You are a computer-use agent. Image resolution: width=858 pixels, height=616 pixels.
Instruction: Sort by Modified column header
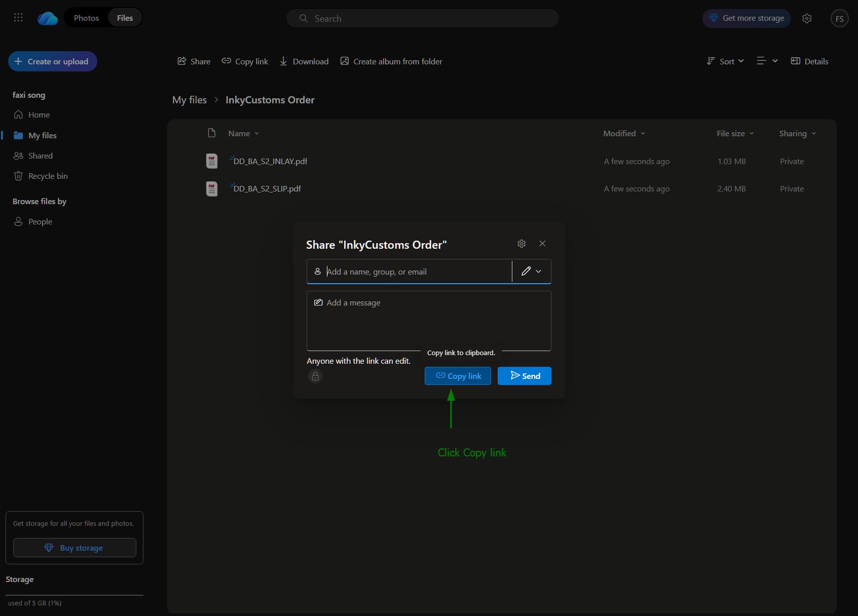click(624, 133)
